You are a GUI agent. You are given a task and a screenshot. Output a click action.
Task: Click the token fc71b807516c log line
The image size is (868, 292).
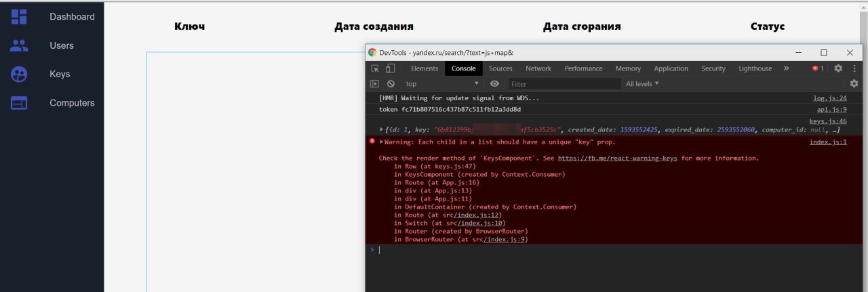pyautogui.click(x=450, y=109)
